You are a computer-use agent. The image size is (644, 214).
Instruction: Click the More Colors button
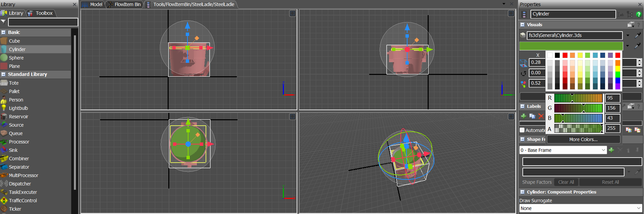(x=583, y=139)
